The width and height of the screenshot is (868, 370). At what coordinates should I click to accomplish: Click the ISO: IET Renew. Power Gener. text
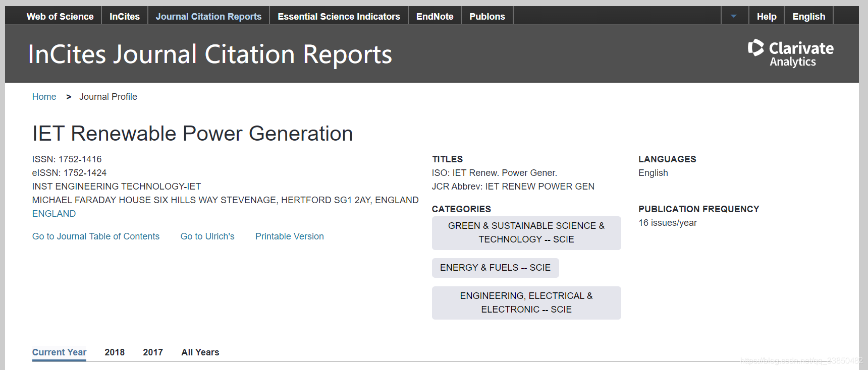click(x=495, y=173)
